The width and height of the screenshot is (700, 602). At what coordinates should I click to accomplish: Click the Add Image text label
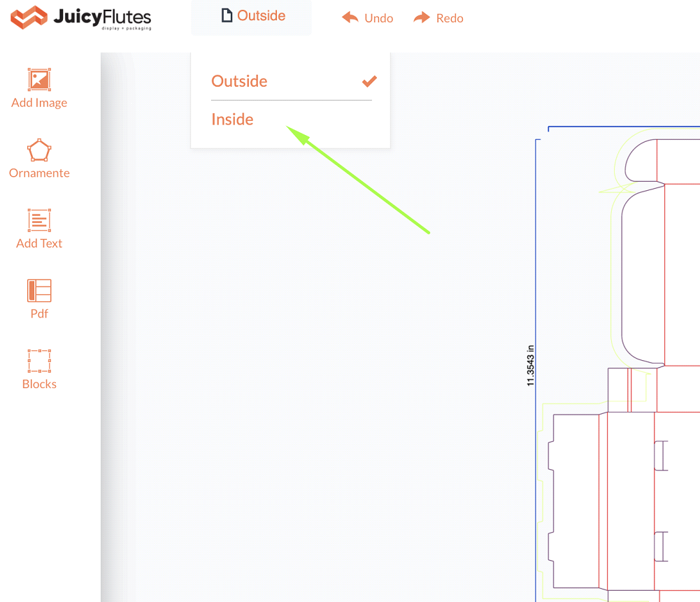(39, 103)
